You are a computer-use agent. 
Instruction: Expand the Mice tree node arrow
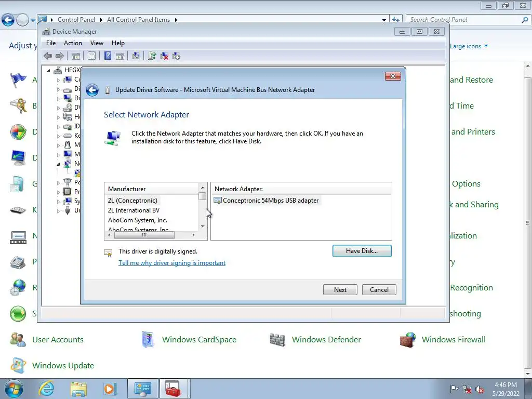click(x=58, y=145)
